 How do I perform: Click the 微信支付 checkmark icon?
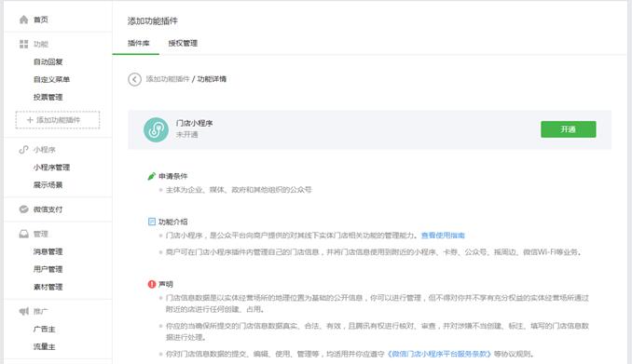(x=24, y=209)
